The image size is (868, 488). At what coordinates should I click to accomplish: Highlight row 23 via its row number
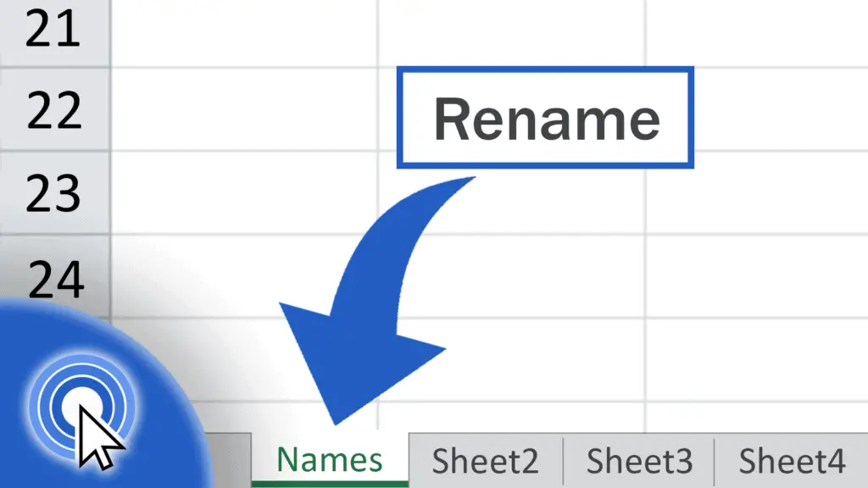click(54, 193)
